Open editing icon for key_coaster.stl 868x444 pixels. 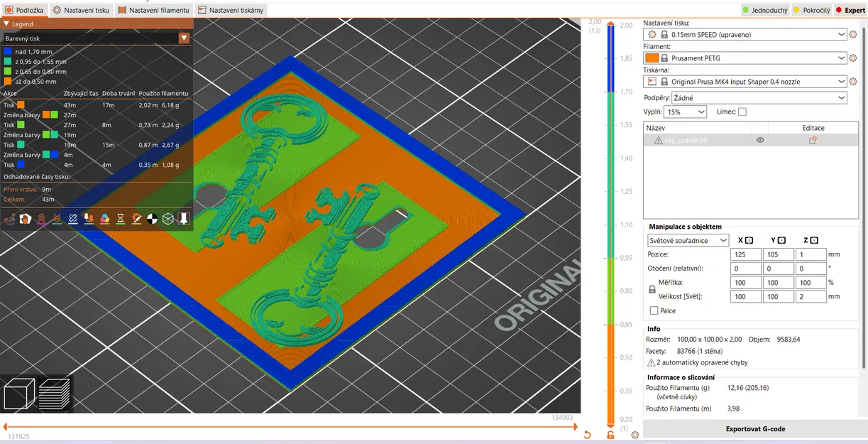pos(813,141)
